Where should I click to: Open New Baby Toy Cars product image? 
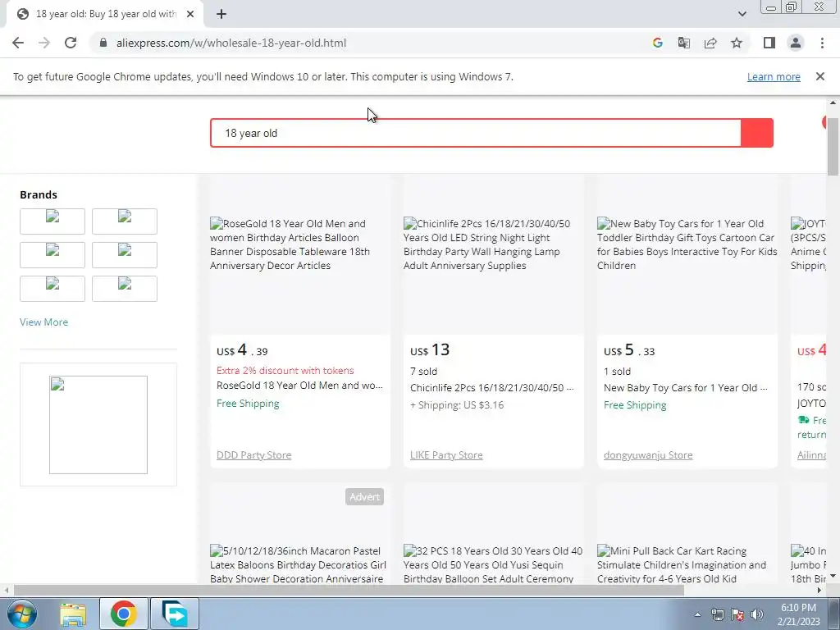point(687,244)
